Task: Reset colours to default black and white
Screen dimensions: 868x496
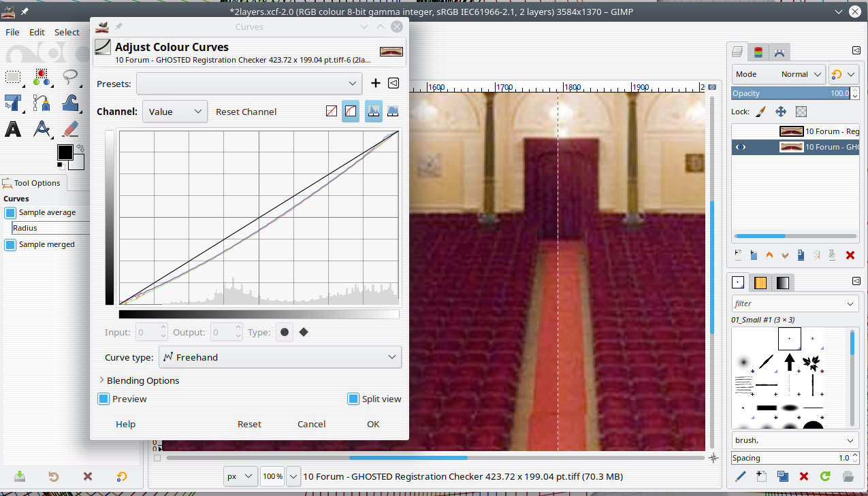Action: tap(60, 165)
